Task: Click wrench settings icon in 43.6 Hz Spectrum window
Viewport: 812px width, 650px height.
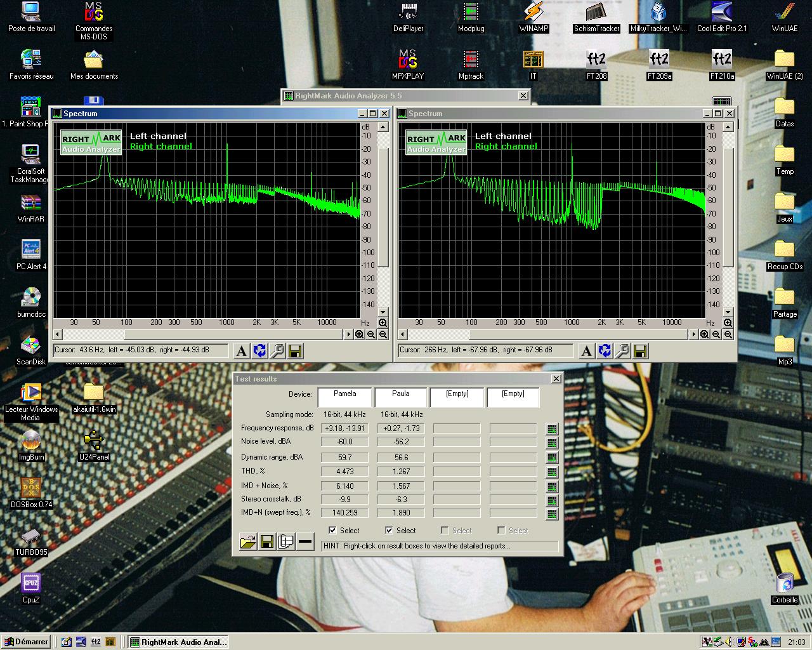Action: tap(277, 351)
